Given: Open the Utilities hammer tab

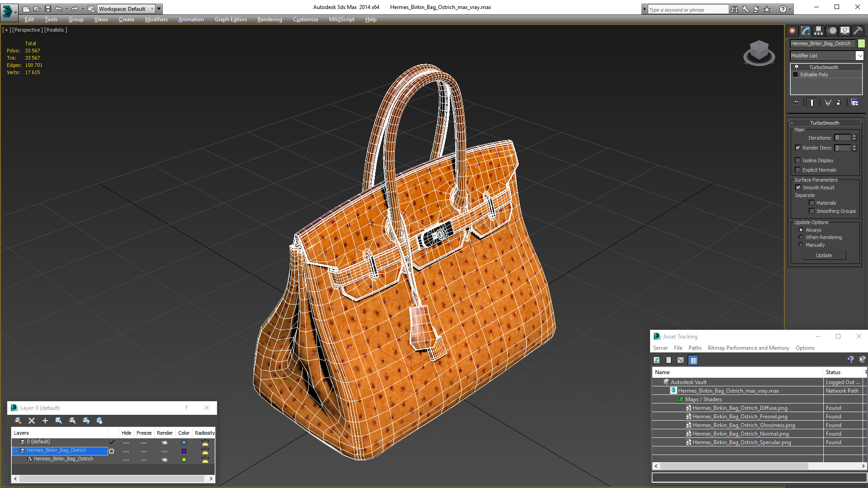Looking at the screenshot, I should (858, 31).
